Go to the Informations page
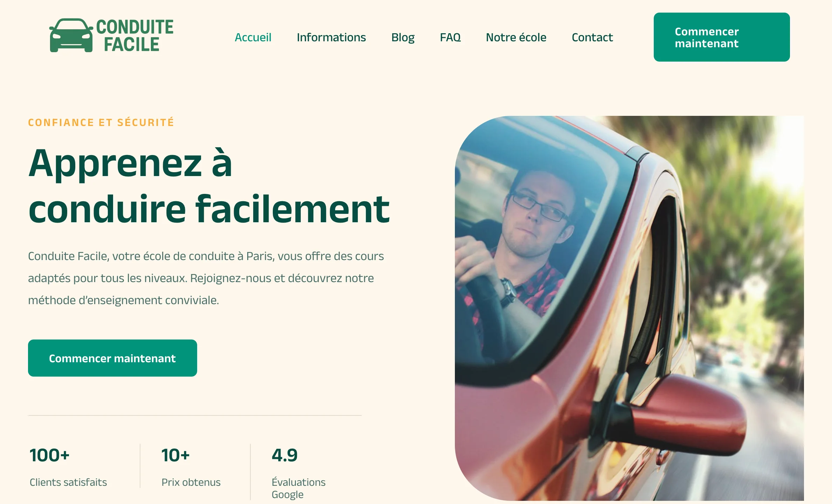Image resolution: width=832 pixels, height=504 pixels. click(x=331, y=37)
